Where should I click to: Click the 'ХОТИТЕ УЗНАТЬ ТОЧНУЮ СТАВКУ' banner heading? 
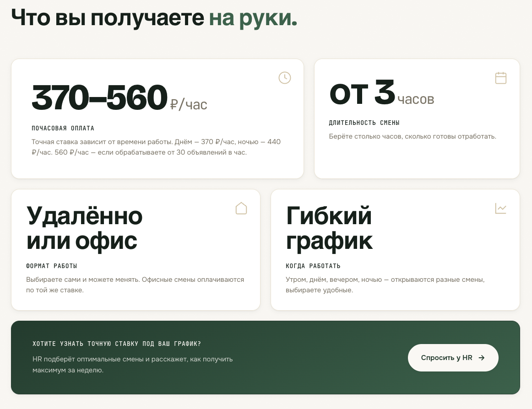pos(117,344)
